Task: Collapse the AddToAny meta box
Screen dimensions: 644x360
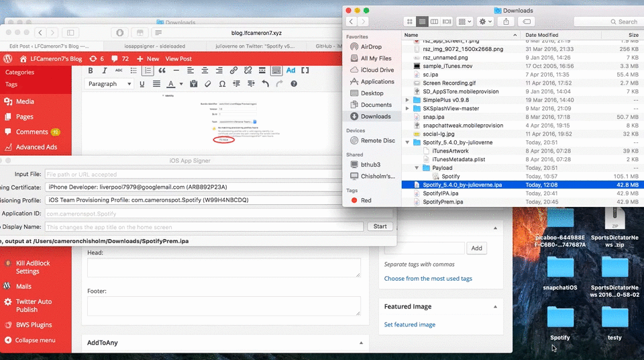Action: point(361,343)
